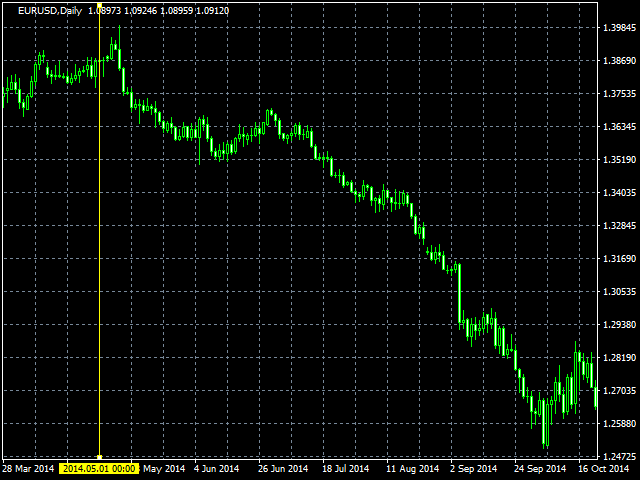Screen dimensions: 640x480
Task: Click the price label 1.27035
Action: 619,391
